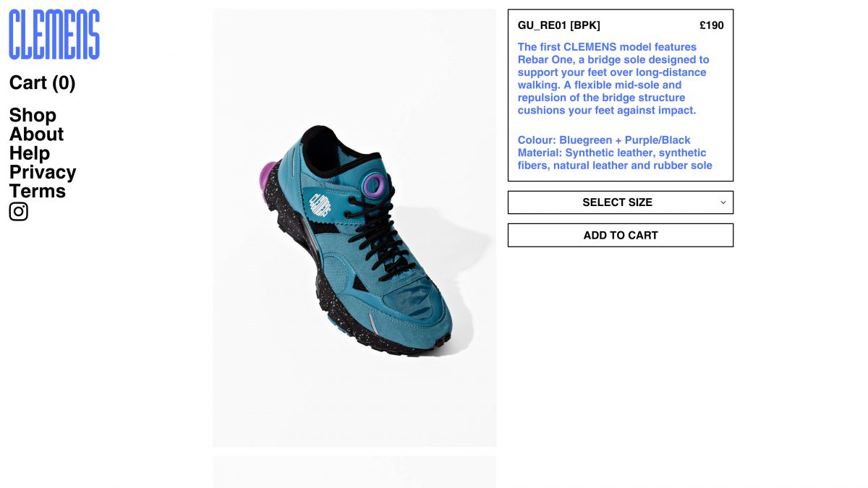View the Terms page
868x488 pixels.
pyautogui.click(x=38, y=192)
